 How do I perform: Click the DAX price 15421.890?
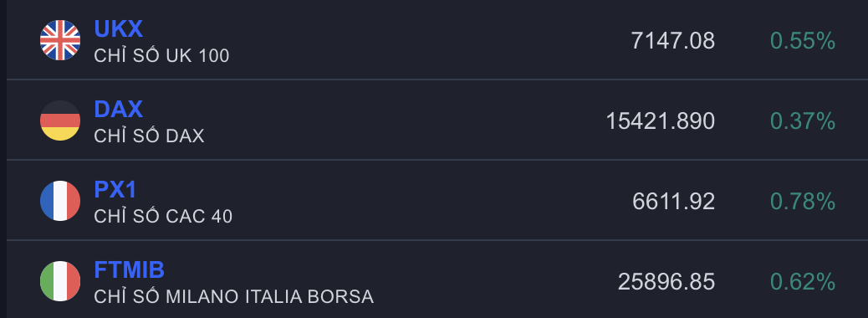pyautogui.click(x=661, y=121)
